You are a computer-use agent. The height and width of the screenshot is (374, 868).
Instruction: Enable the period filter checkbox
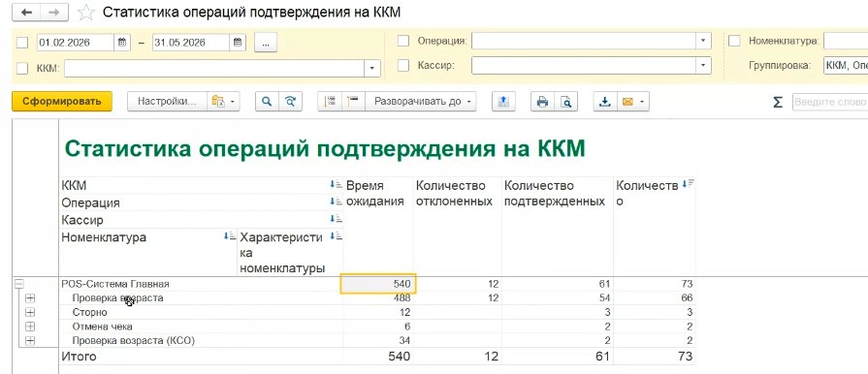[22, 43]
